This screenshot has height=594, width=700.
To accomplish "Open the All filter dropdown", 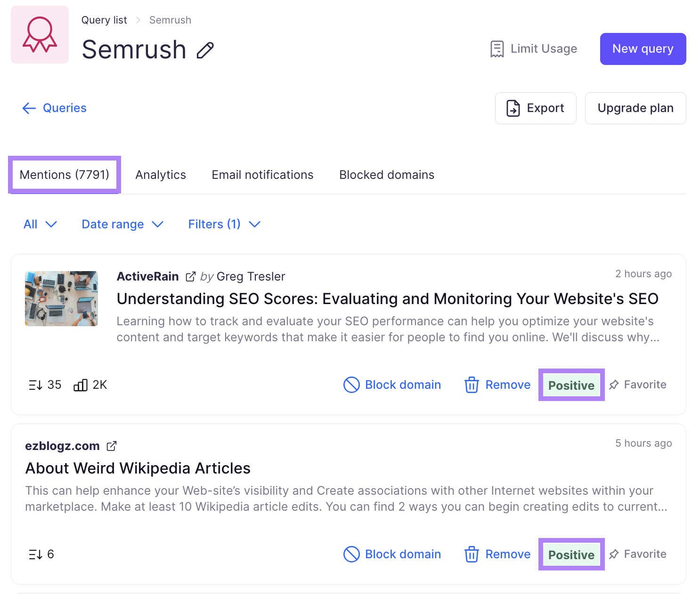I will pyautogui.click(x=40, y=224).
